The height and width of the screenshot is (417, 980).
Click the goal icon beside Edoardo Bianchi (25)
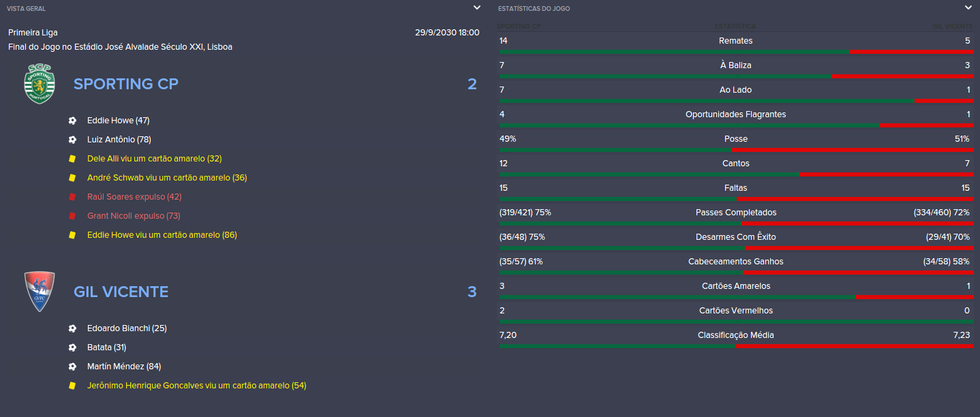[72, 328]
